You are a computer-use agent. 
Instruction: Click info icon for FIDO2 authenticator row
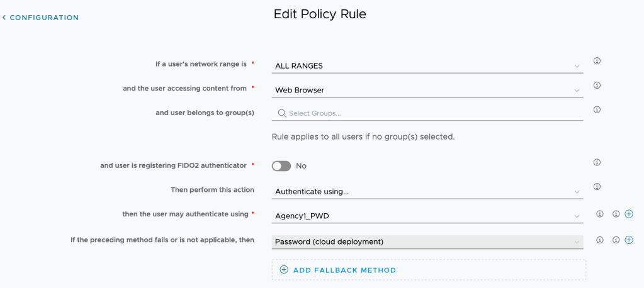point(597,162)
